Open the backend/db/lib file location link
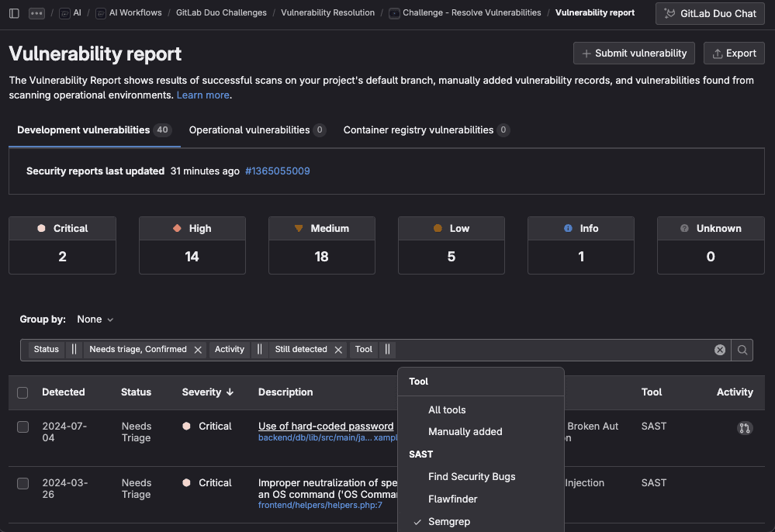Image resolution: width=775 pixels, height=532 pixels. (x=327, y=437)
